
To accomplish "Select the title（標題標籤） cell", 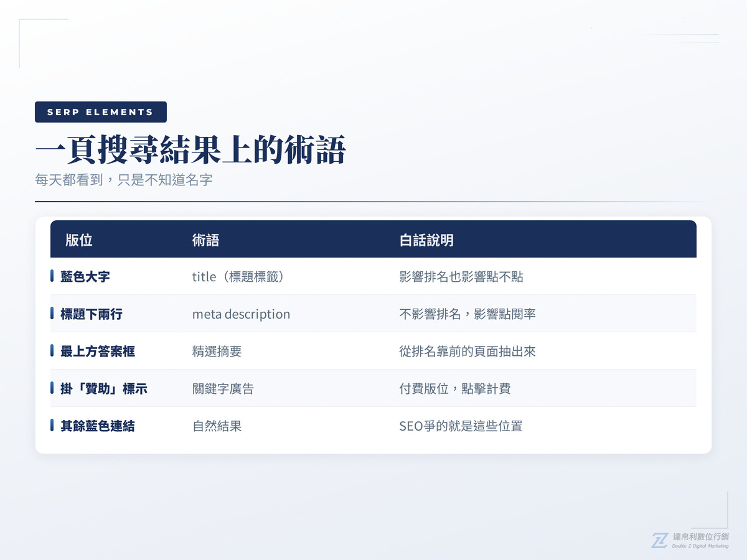I will coord(238,277).
